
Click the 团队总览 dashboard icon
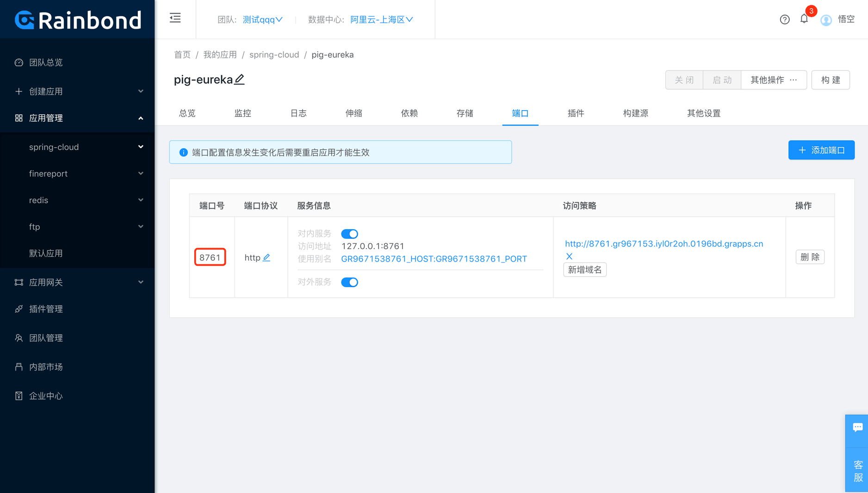click(x=19, y=62)
